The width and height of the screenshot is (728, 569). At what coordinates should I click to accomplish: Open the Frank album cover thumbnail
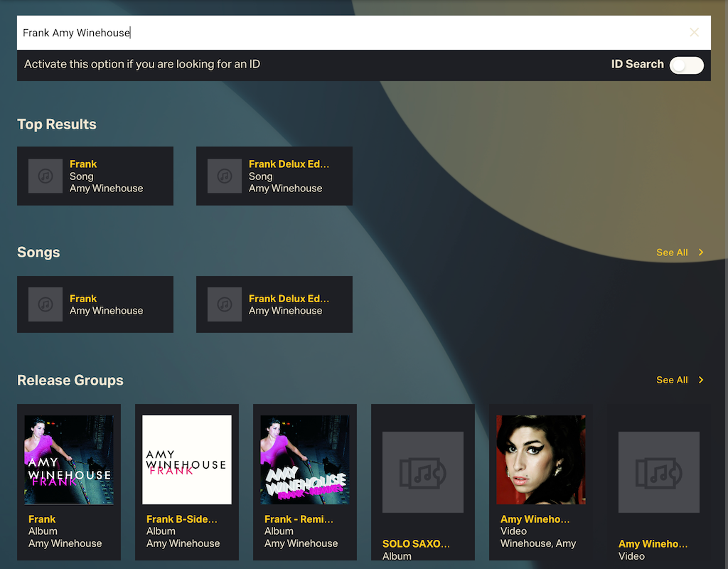point(69,460)
